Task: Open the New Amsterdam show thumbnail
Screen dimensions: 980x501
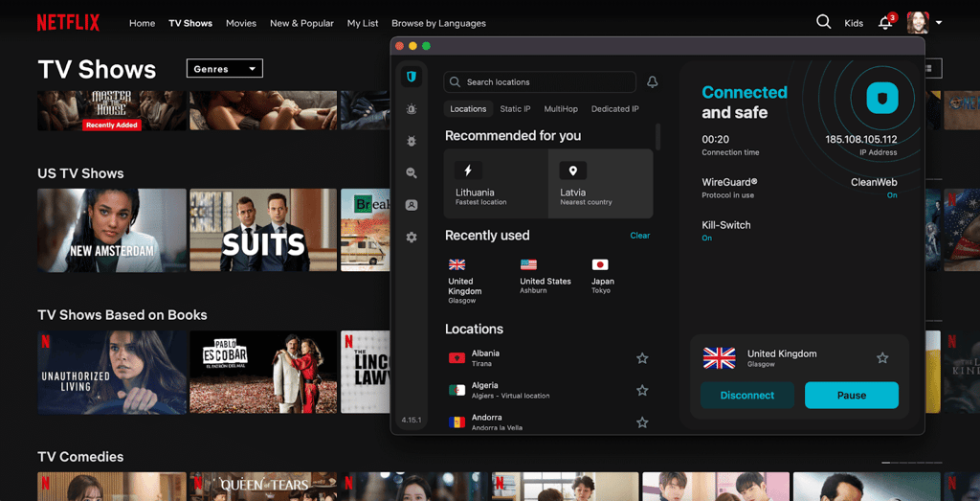Action: 112,230
